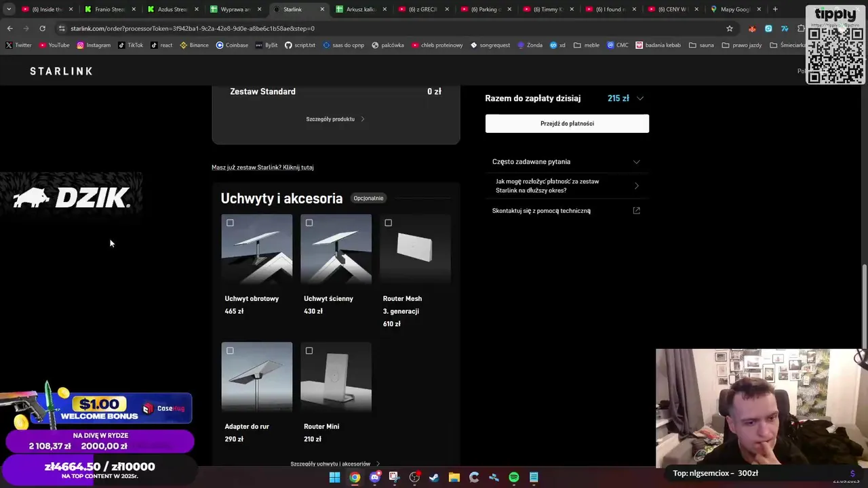Image resolution: width=868 pixels, height=488 pixels.
Task: Open a new browser tab with plus button
Action: point(776,9)
